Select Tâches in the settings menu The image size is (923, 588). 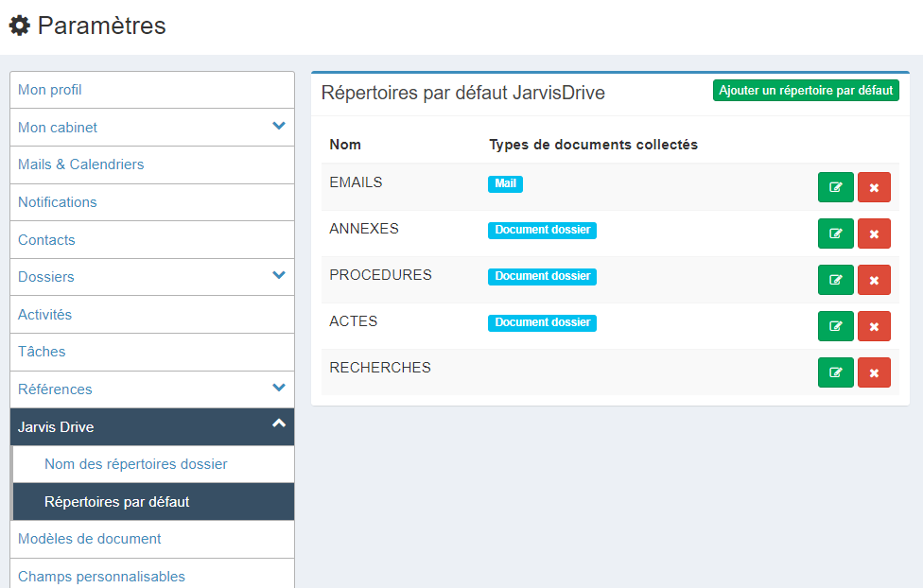[152, 352]
